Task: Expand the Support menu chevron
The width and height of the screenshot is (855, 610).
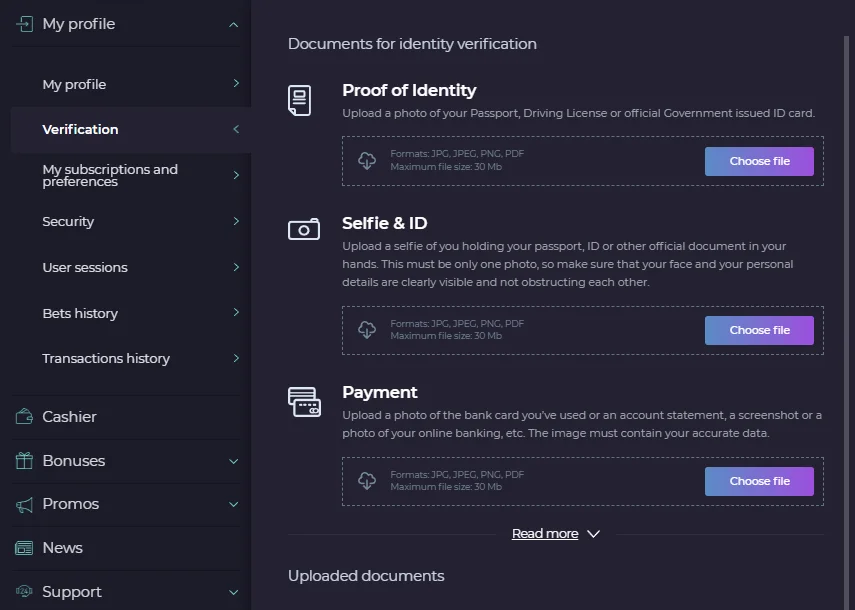Action: pos(233,592)
